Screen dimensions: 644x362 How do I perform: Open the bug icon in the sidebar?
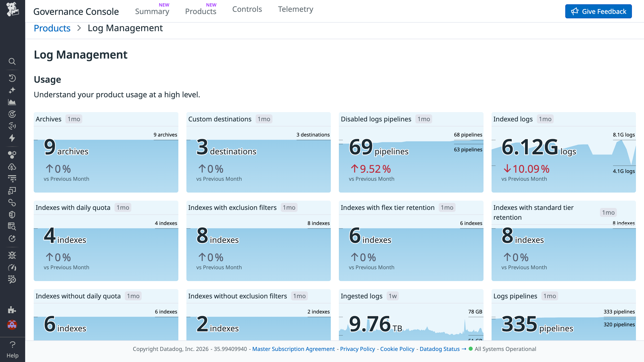tap(12, 255)
